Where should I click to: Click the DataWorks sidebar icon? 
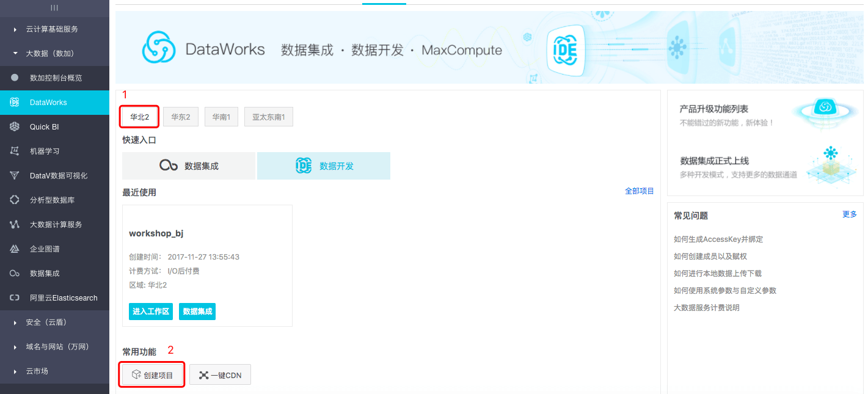[x=15, y=102]
